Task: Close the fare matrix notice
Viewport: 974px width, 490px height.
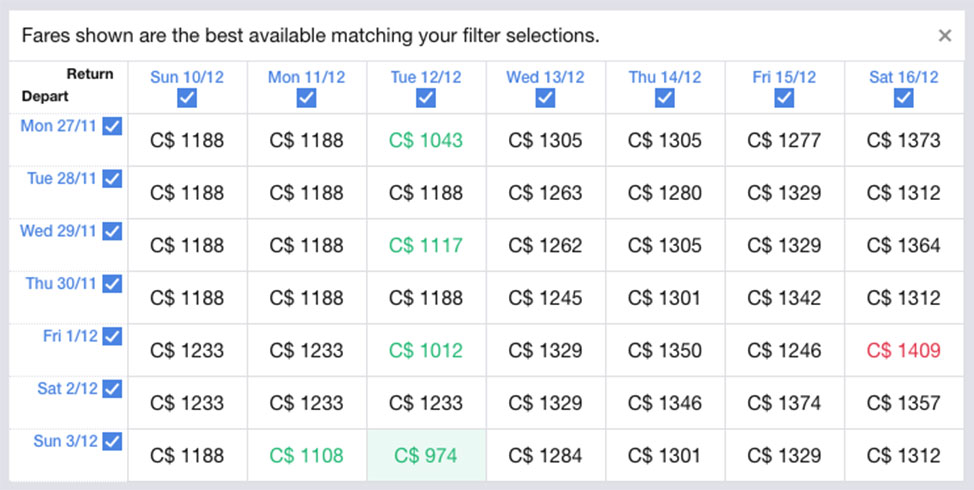Action: tap(945, 35)
